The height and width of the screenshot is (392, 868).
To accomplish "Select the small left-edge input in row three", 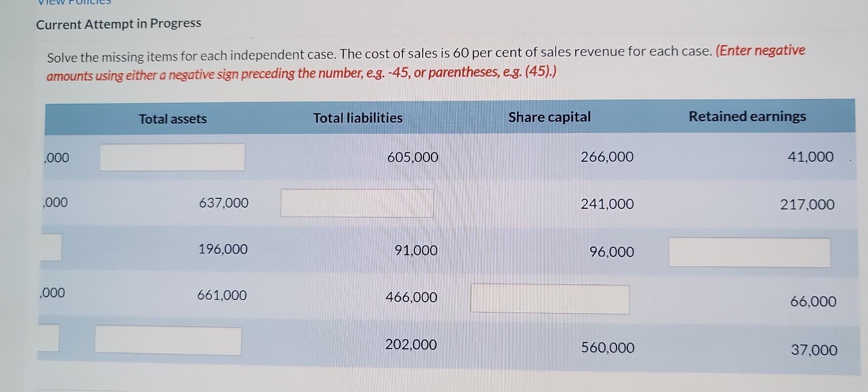I will click(x=50, y=248).
